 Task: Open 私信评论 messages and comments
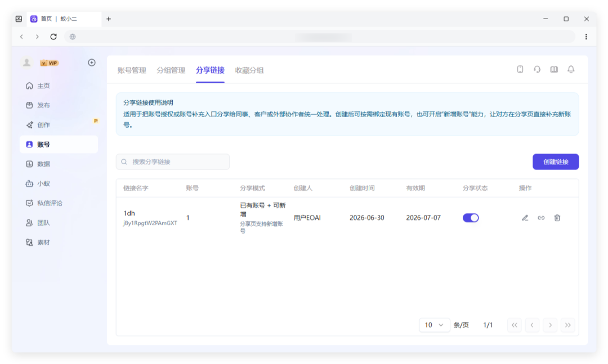click(x=59, y=203)
